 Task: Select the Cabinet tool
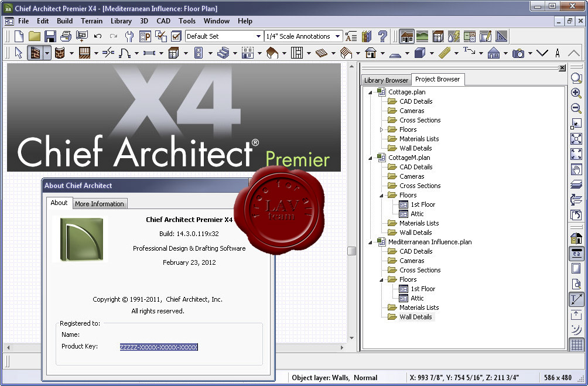pyautogui.click(x=173, y=53)
